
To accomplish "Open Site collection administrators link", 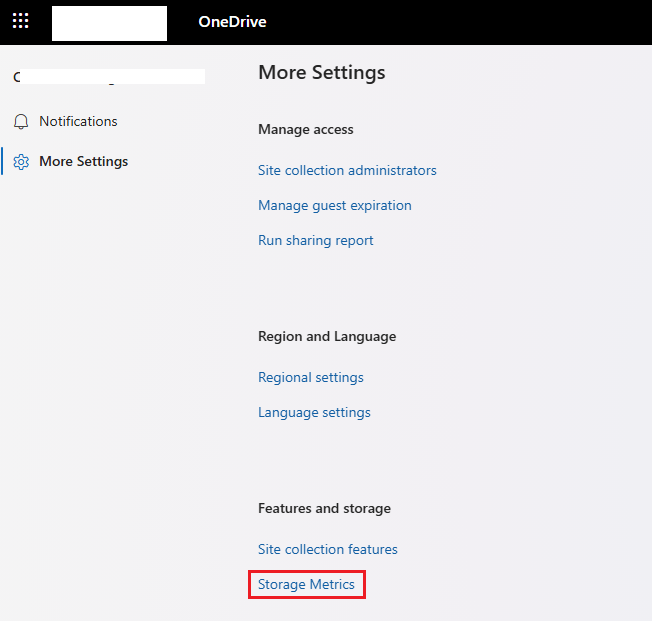I will pos(347,170).
